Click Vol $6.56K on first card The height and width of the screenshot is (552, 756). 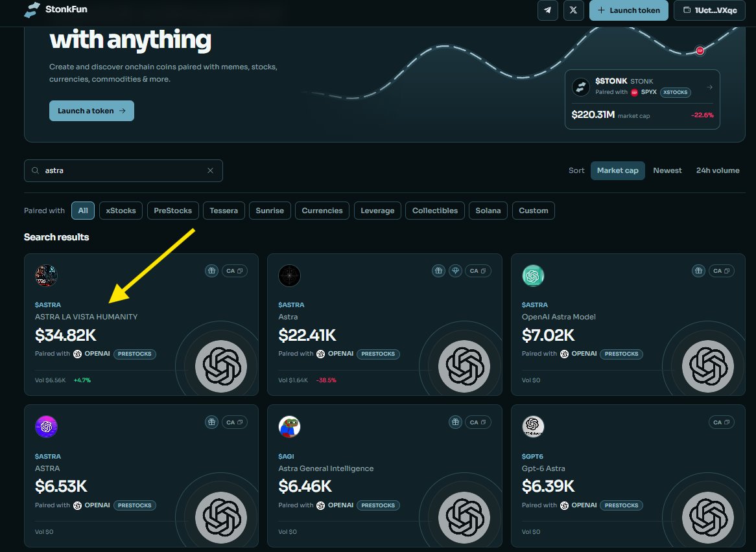click(x=50, y=380)
